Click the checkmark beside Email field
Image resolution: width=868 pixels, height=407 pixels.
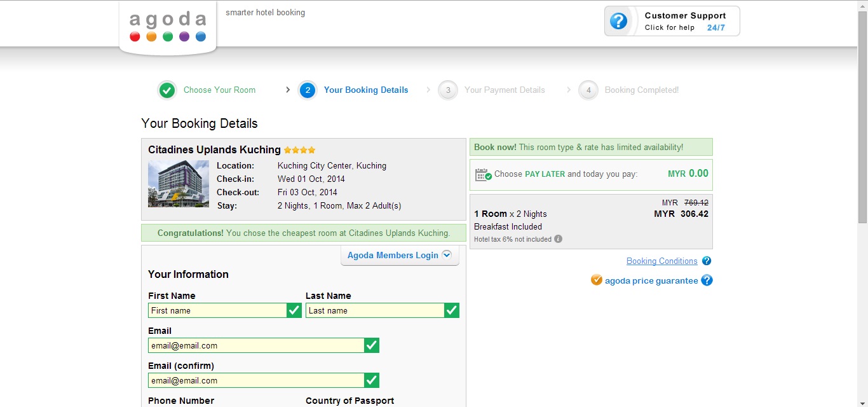[372, 345]
